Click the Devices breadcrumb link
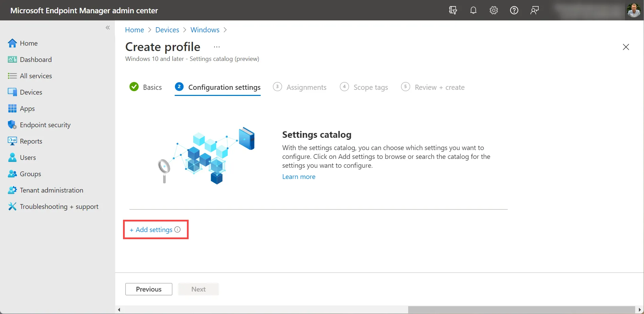The image size is (644, 314). pyautogui.click(x=167, y=30)
